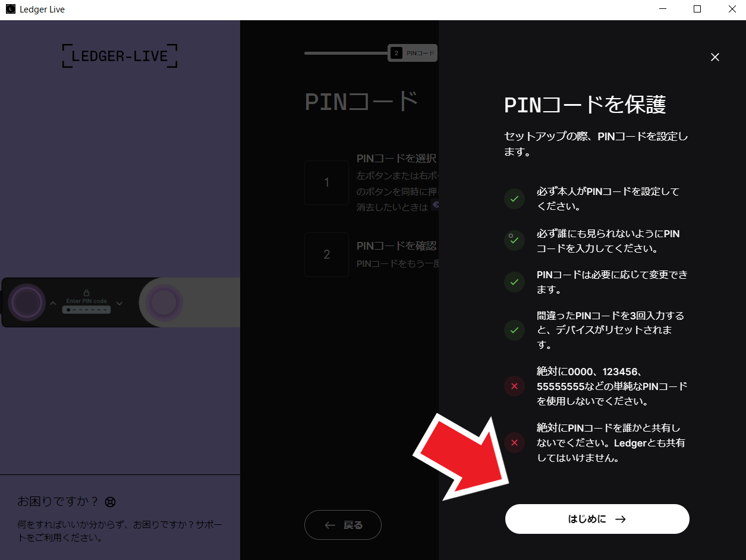Minimize the Ledger Live window
Viewport: 746px width, 560px height.
pos(663,10)
